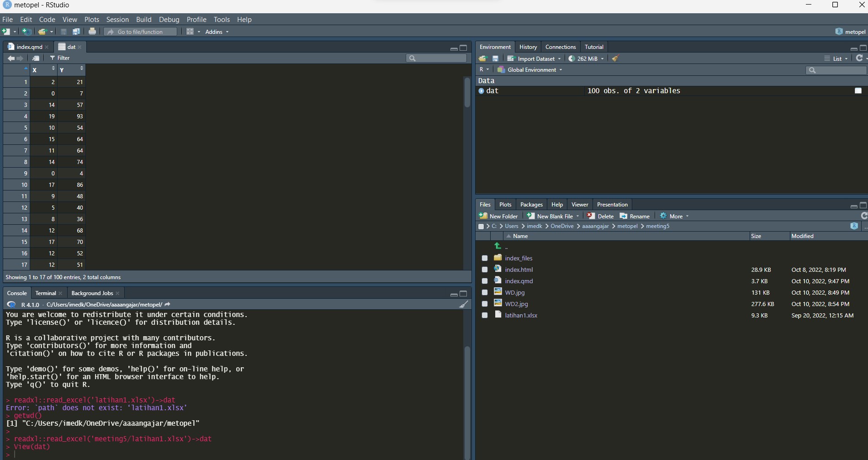Click the Go to file/function search box
Screen dimensions: 868x460
(140, 32)
